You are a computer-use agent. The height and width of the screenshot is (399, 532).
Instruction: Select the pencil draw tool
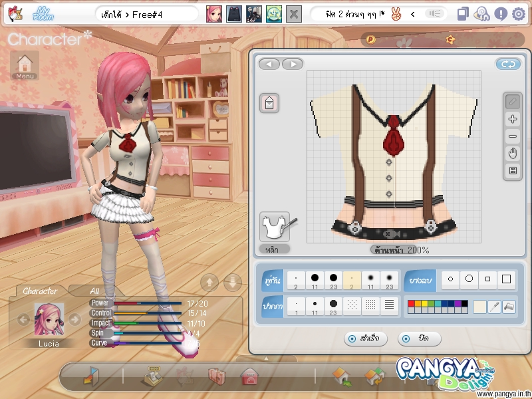point(513,102)
